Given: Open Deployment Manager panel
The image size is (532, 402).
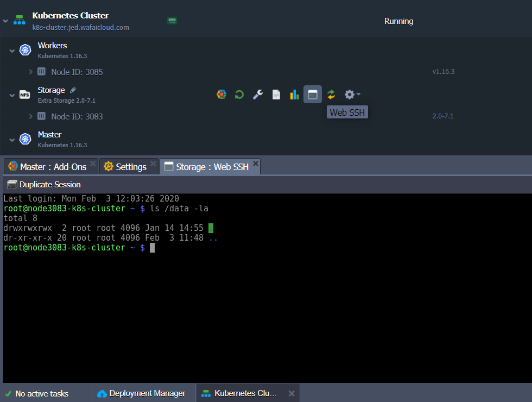Looking at the screenshot, I should (141, 393).
